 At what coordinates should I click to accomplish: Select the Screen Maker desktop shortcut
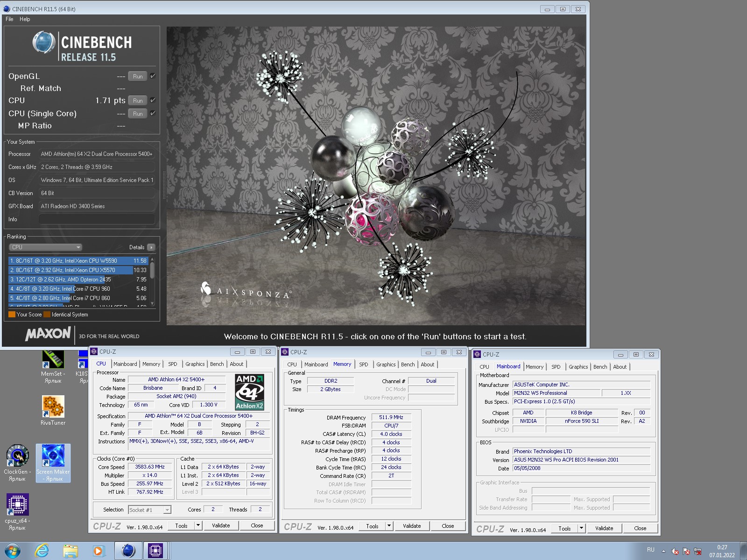coord(53,463)
